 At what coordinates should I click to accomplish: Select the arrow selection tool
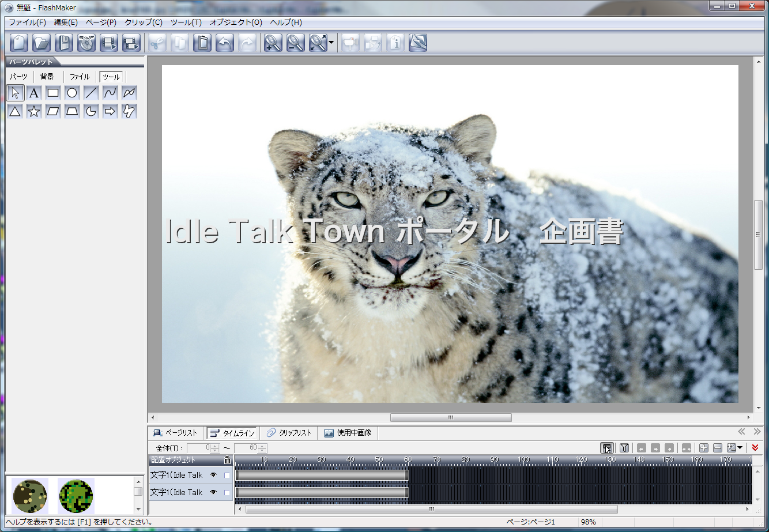(x=15, y=93)
